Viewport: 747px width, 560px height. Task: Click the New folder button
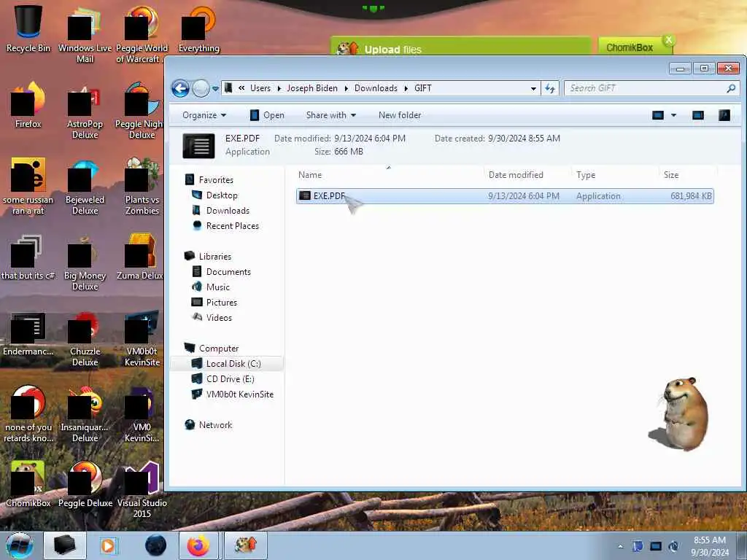tap(400, 115)
